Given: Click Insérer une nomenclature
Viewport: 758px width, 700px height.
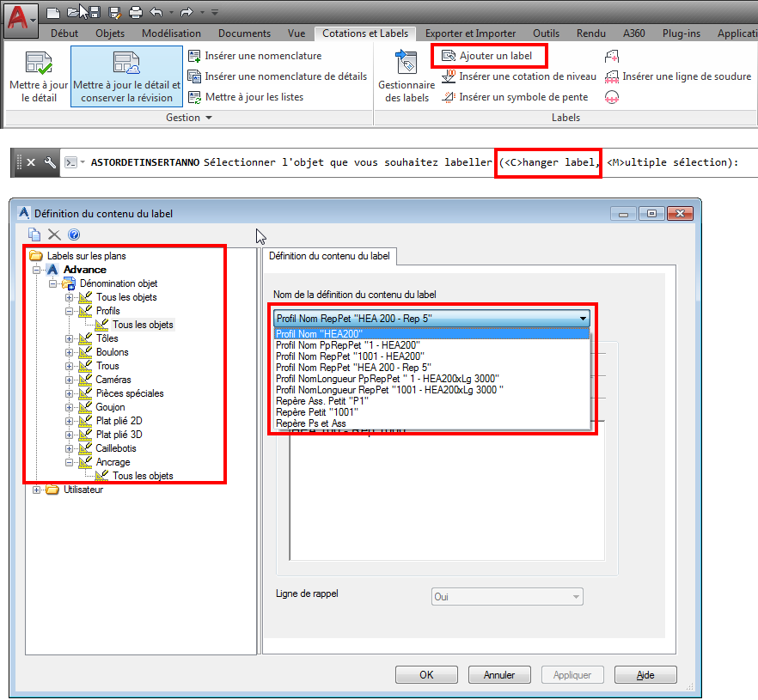Looking at the screenshot, I should [x=254, y=56].
